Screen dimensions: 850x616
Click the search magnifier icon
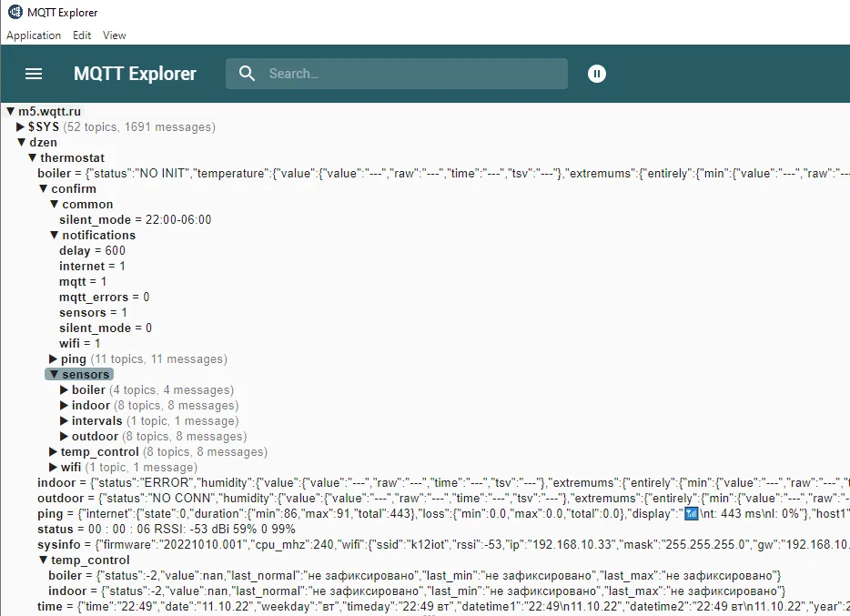244,74
